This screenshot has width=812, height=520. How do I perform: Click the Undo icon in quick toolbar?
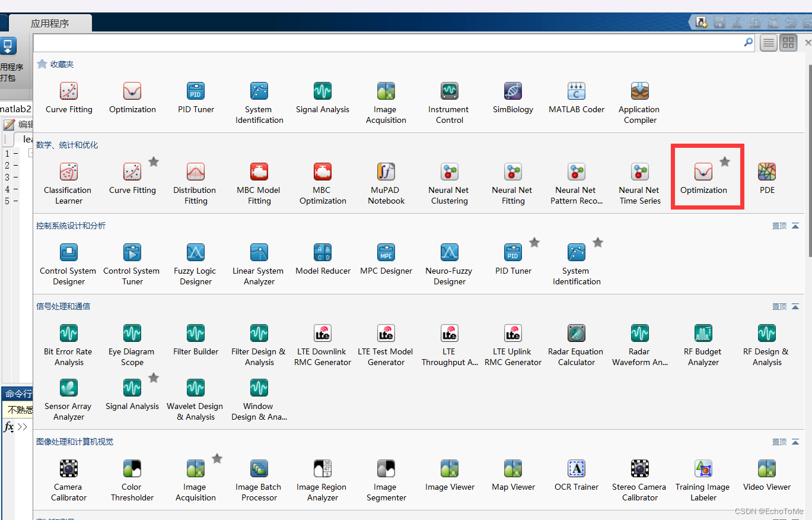click(x=790, y=23)
